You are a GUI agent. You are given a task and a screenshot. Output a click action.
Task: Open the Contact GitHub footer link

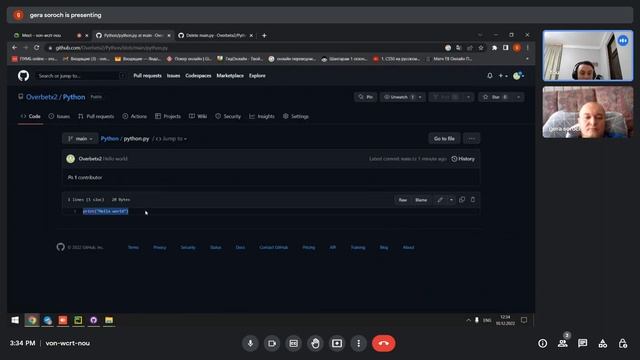click(273, 247)
